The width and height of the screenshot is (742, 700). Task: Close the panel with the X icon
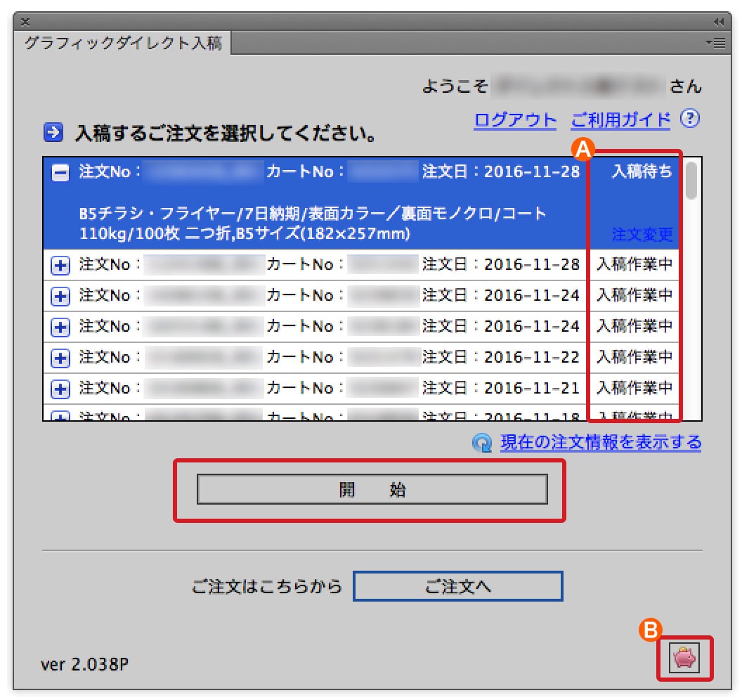point(25,21)
